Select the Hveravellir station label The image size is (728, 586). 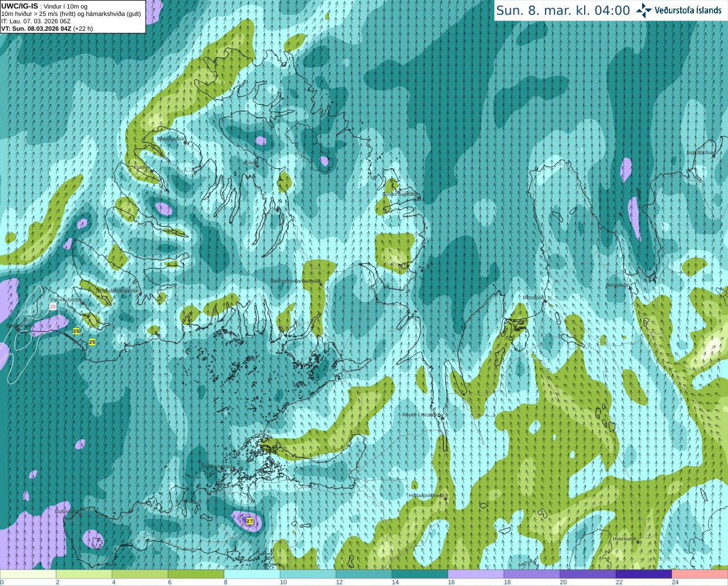[624, 538]
